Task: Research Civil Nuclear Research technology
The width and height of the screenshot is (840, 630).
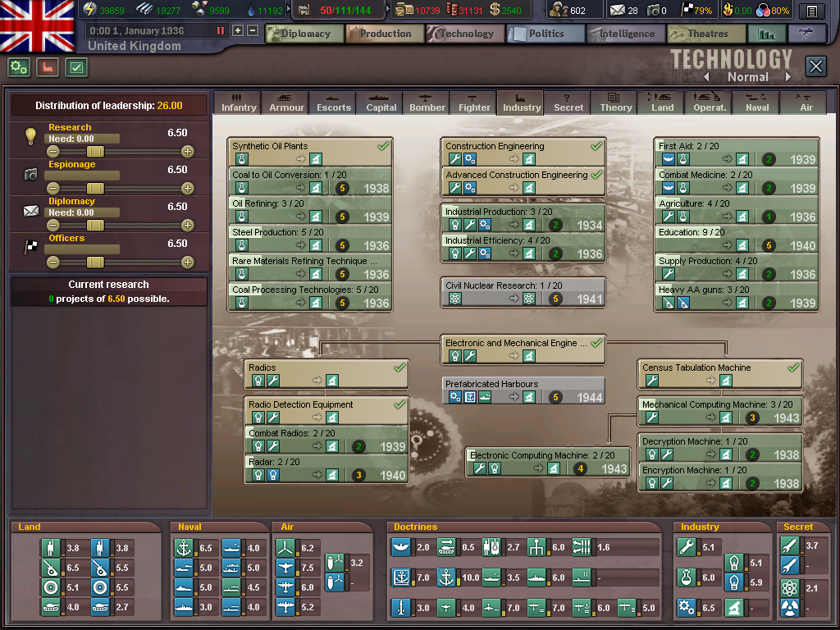Action: (x=523, y=293)
